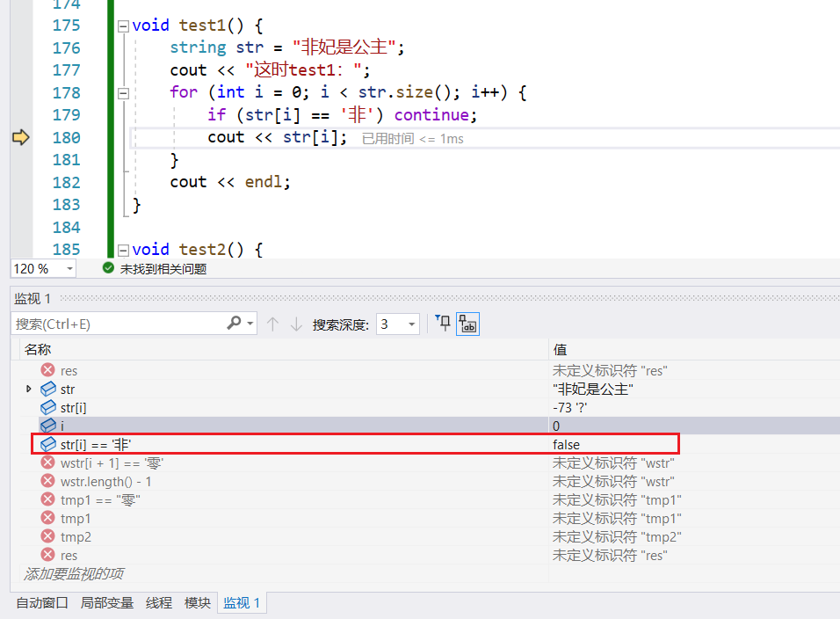Viewport: 840px width, 619px height.
Task: Click the 监视 1 panel title
Action: click(x=33, y=299)
